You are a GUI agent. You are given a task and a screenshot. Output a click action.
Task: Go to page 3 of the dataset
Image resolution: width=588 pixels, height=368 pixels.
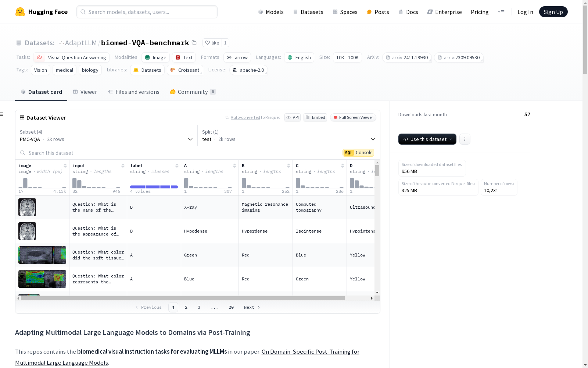(199, 307)
